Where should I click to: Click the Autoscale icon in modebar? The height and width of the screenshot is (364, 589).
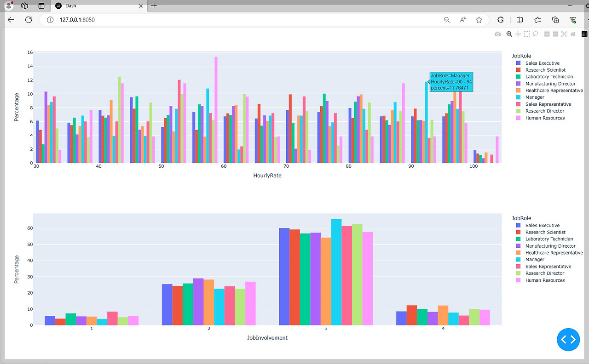click(x=564, y=34)
